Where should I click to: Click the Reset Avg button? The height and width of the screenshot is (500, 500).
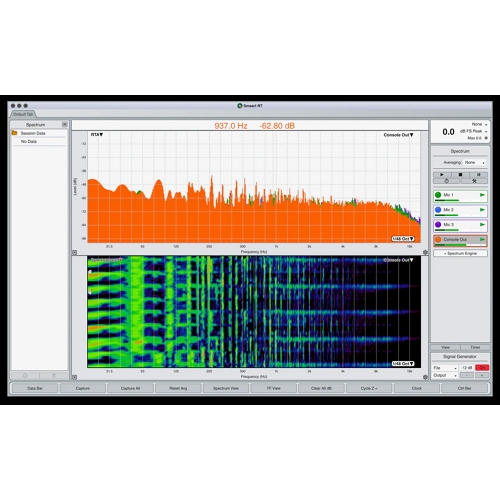point(178,388)
